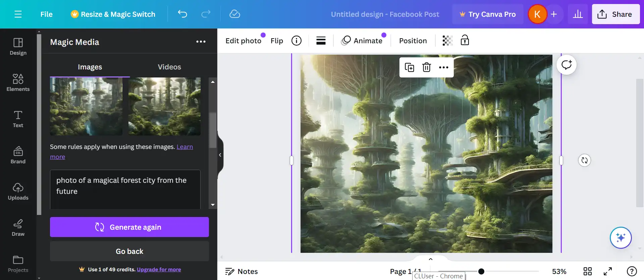
Task: Expand the page thumbnails with the chevron
Action: tap(431, 259)
